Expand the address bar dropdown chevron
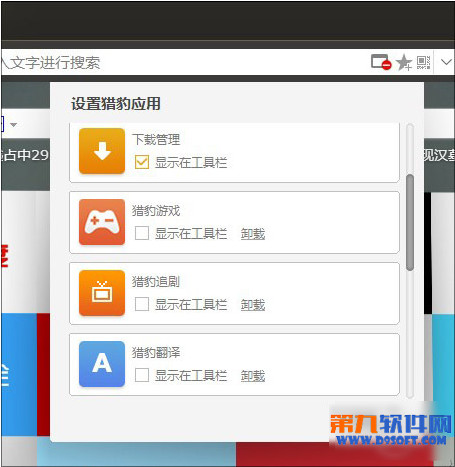 click(446, 62)
